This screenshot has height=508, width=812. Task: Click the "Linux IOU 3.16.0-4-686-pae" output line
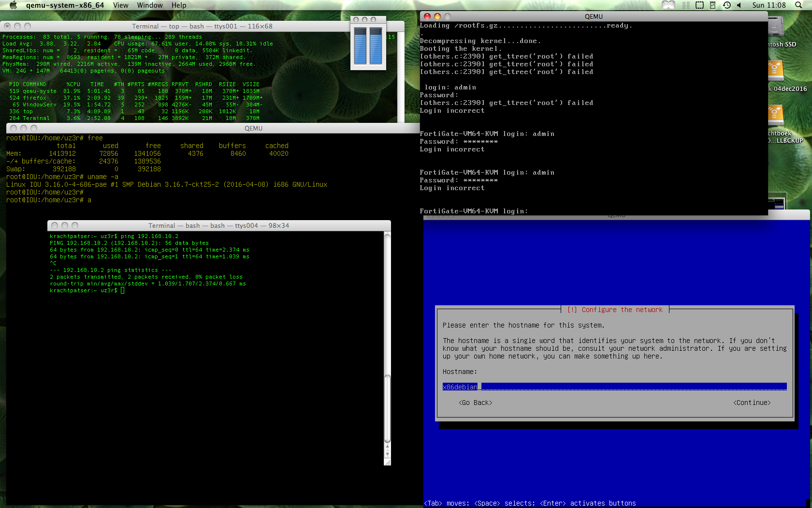coord(167,184)
